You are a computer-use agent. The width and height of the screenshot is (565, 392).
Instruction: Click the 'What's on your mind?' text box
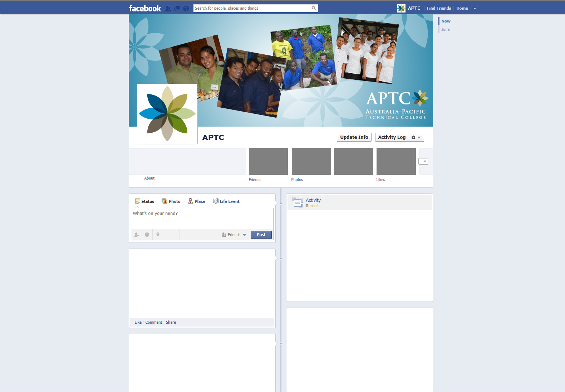coord(202,218)
